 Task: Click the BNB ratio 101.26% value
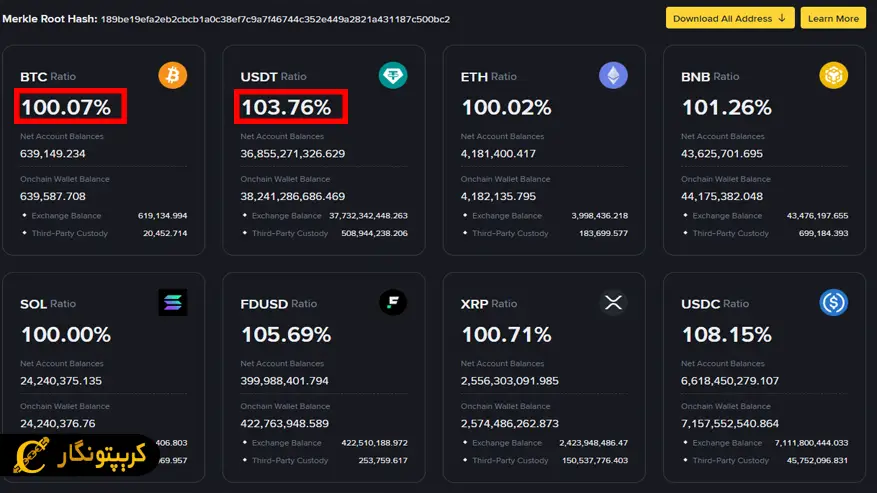727,107
